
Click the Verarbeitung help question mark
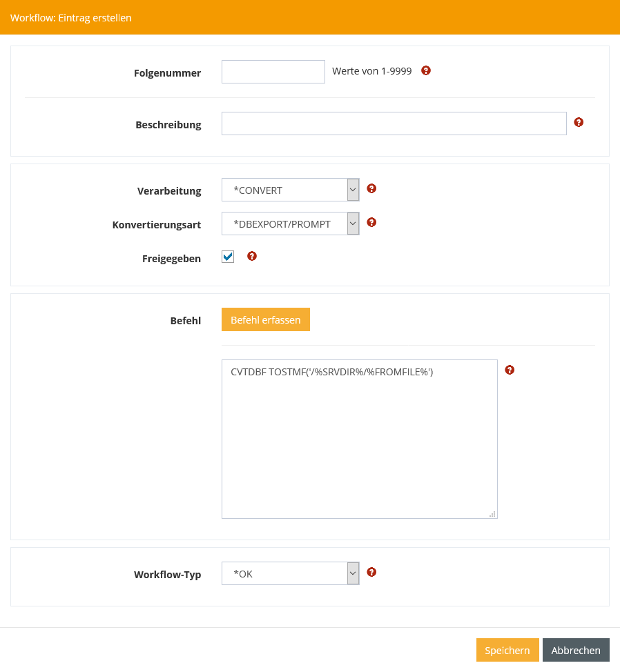pos(371,188)
